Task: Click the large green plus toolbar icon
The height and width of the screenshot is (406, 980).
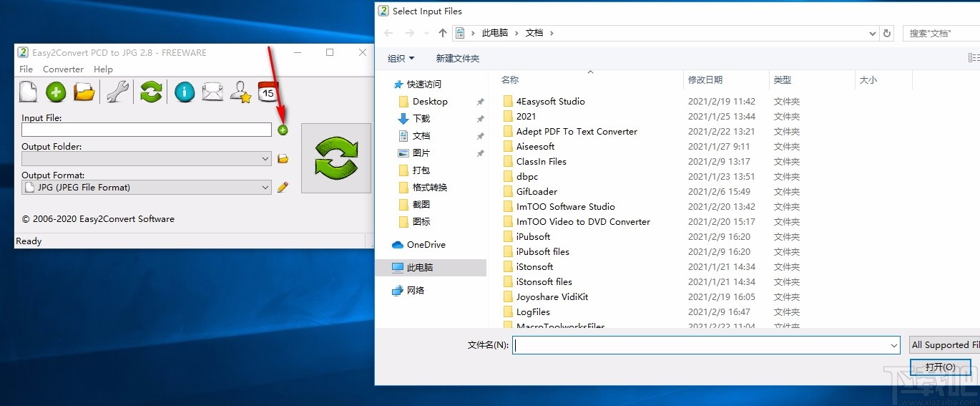Action: click(56, 92)
